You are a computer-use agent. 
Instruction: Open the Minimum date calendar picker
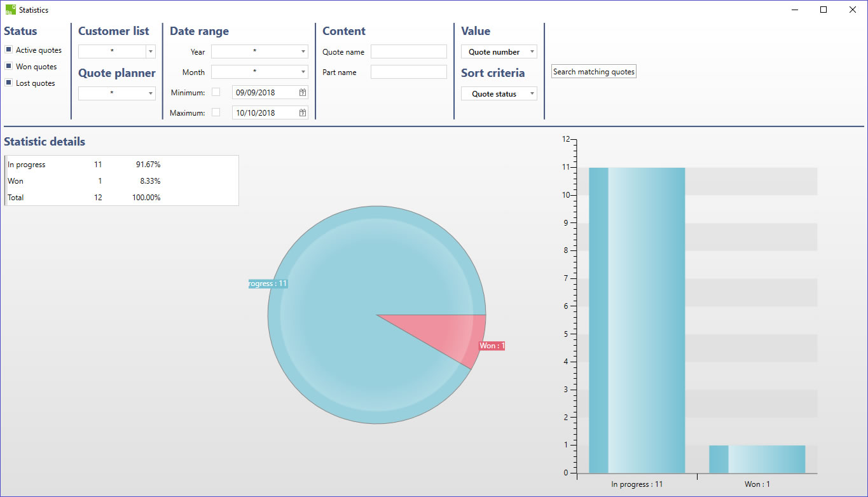point(303,93)
